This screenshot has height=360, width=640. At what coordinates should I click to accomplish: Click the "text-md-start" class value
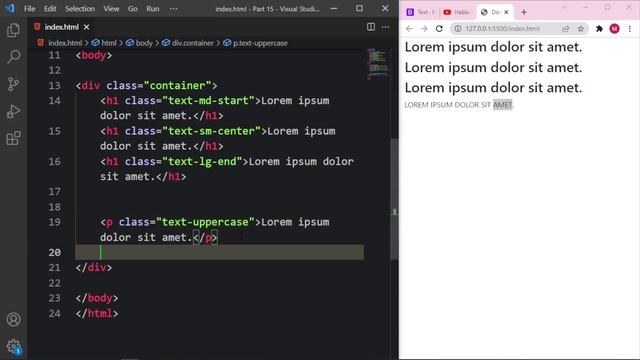(208, 101)
